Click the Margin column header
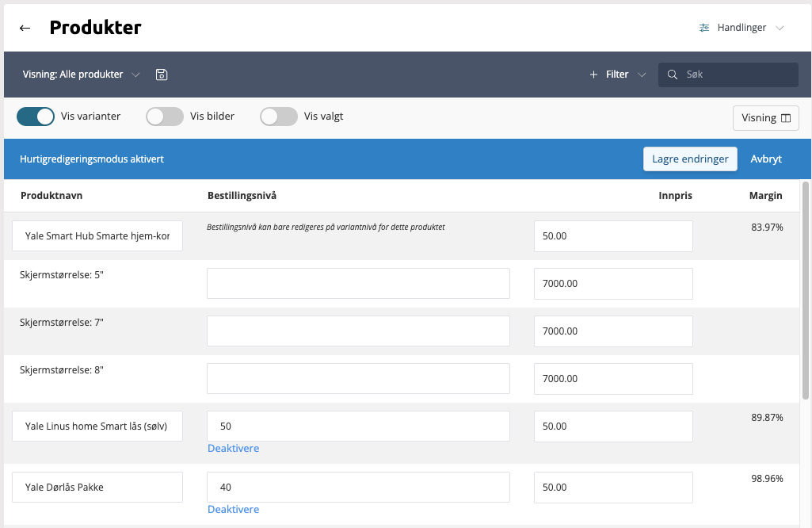 (x=765, y=195)
